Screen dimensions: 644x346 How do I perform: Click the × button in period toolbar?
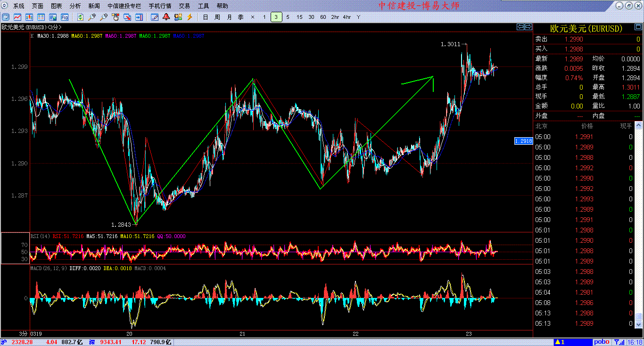pyautogui.click(x=253, y=17)
